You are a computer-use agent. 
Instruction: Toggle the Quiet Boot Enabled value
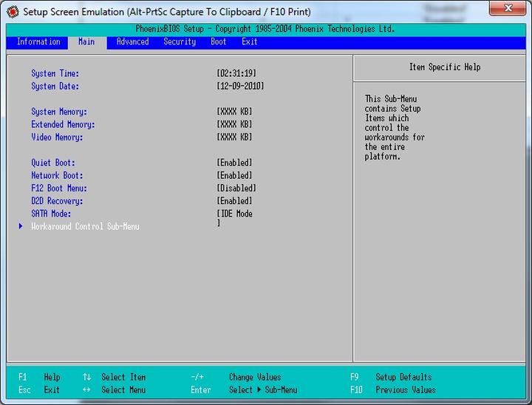pos(234,163)
